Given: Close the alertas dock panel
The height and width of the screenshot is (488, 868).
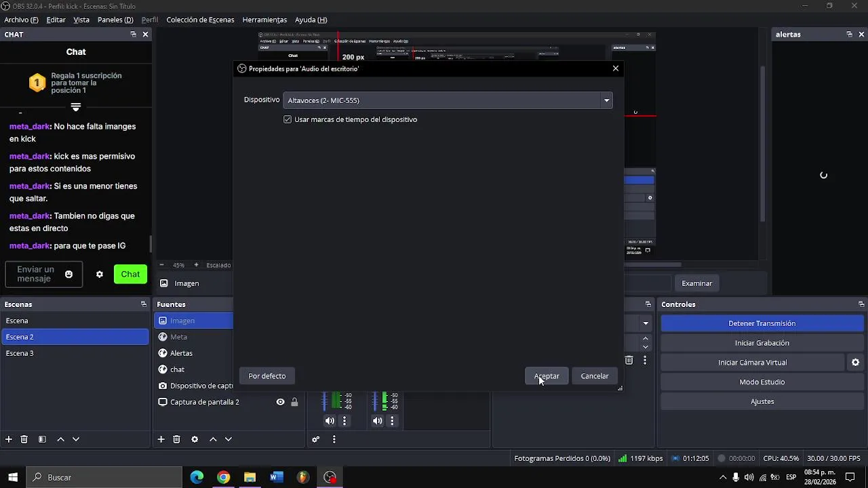Looking at the screenshot, I should [862, 35].
